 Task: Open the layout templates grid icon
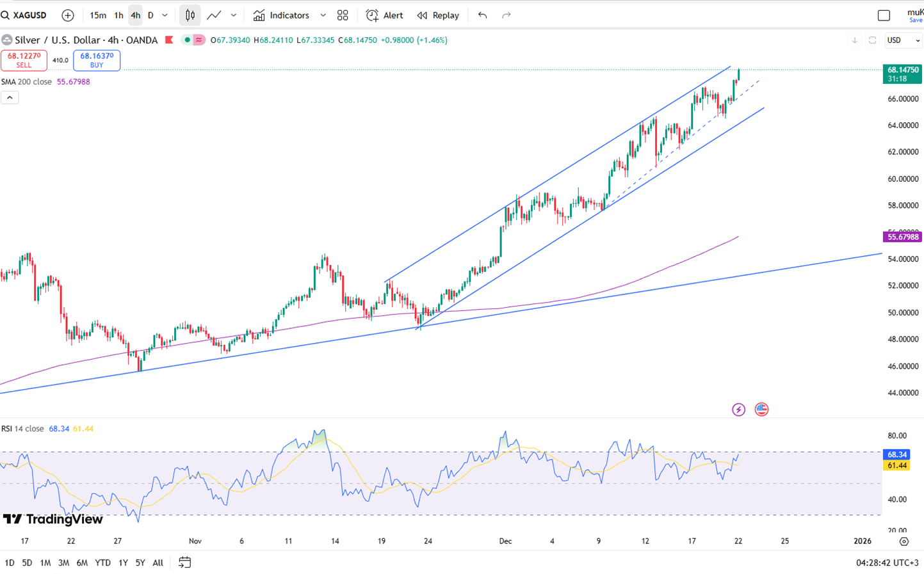tap(343, 15)
